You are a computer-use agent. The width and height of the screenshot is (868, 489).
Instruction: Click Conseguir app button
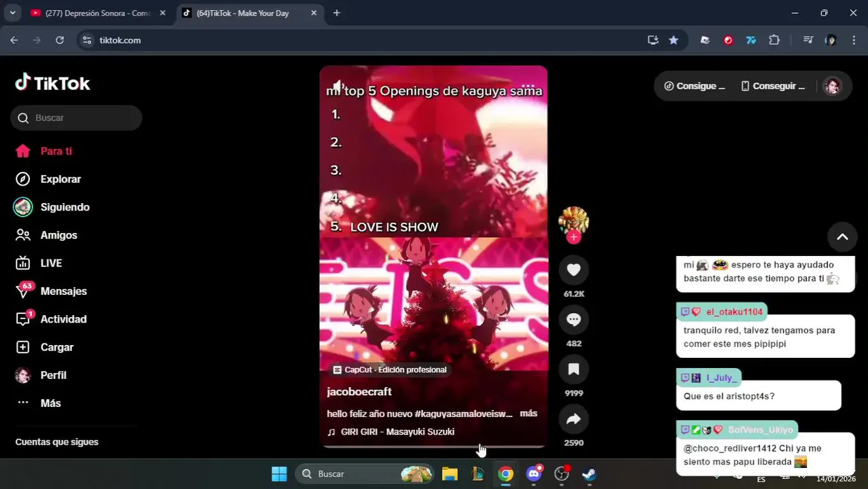tap(772, 86)
